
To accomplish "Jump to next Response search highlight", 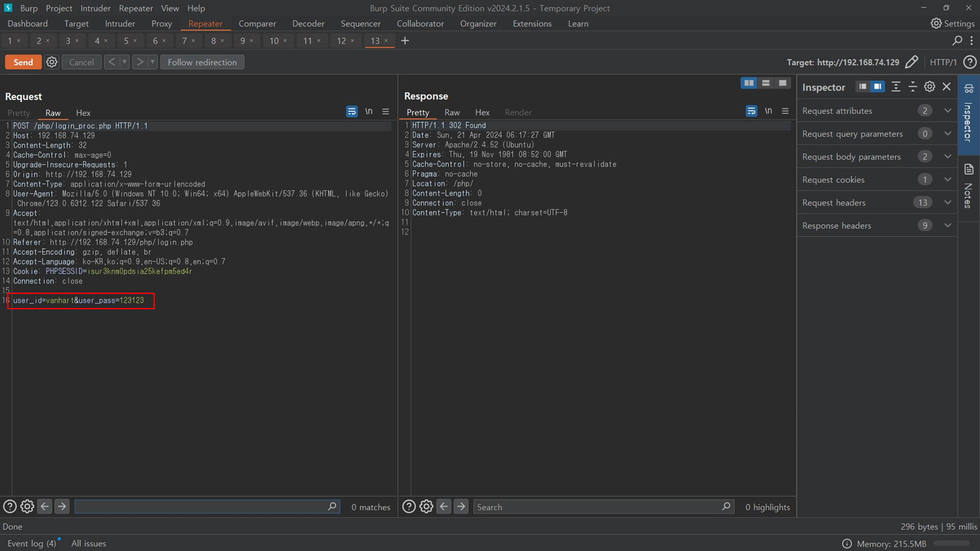I will pyautogui.click(x=461, y=507).
